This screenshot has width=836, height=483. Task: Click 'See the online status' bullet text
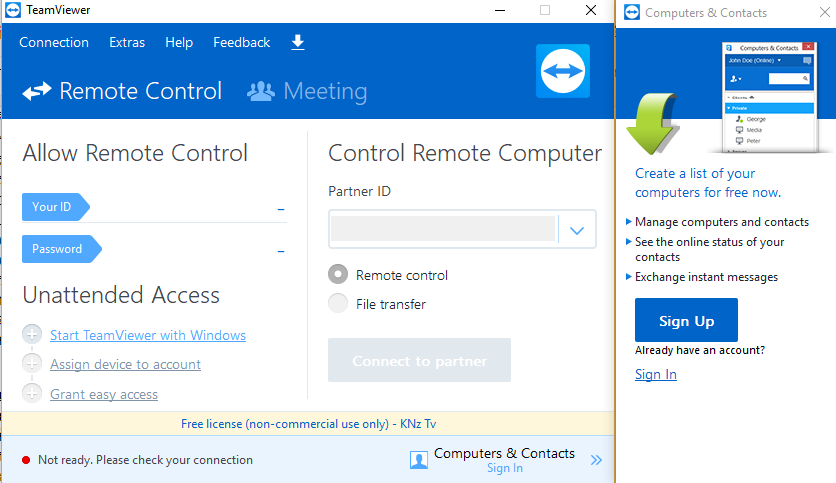tap(709, 249)
